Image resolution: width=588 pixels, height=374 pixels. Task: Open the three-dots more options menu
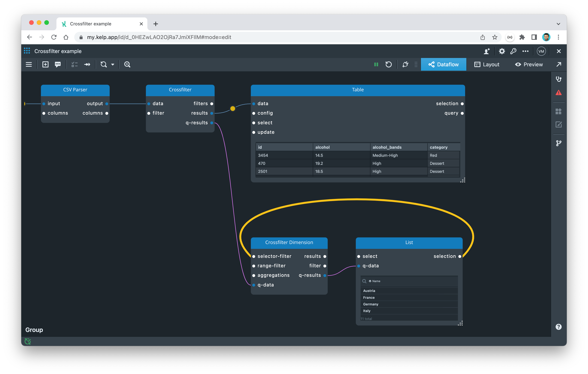(x=525, y=51)
